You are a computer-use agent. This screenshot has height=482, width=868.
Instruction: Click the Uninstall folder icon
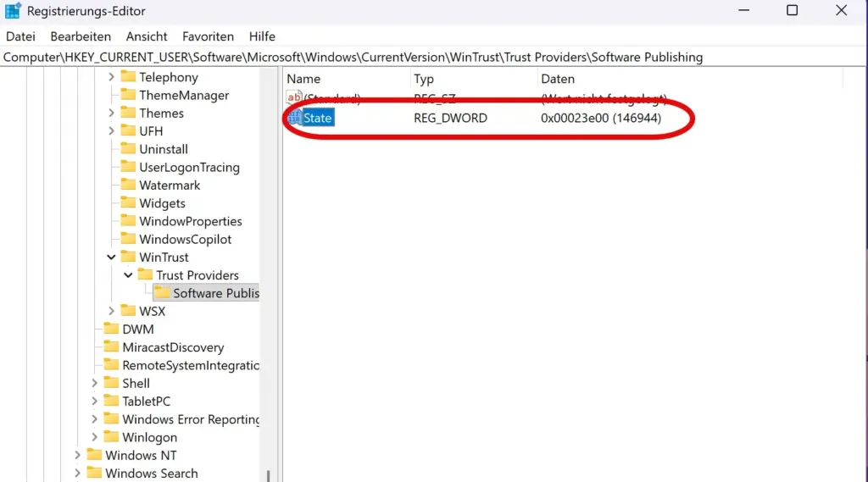(128, 148)
